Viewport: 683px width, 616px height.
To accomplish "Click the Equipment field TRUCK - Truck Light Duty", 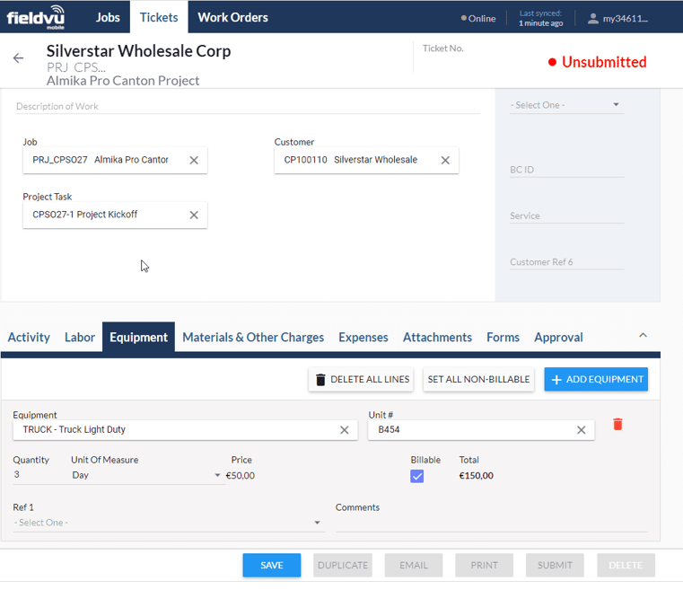I will (x=185, y=430).
